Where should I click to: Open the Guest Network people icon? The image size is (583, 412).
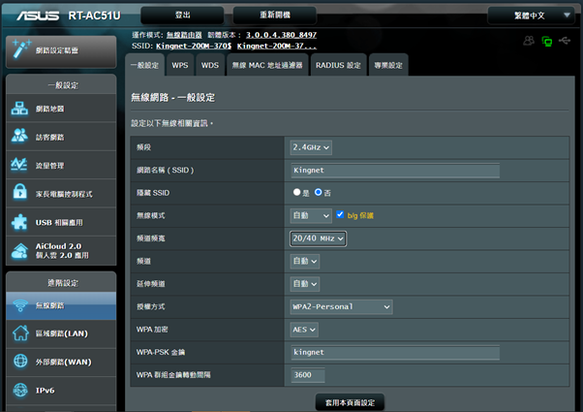(x=19, y=135)
